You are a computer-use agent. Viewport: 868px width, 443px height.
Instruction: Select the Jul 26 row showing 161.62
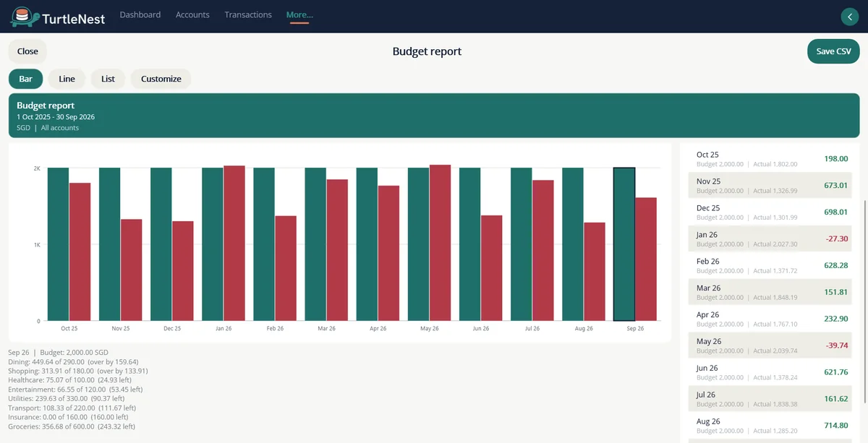[771, 399]
